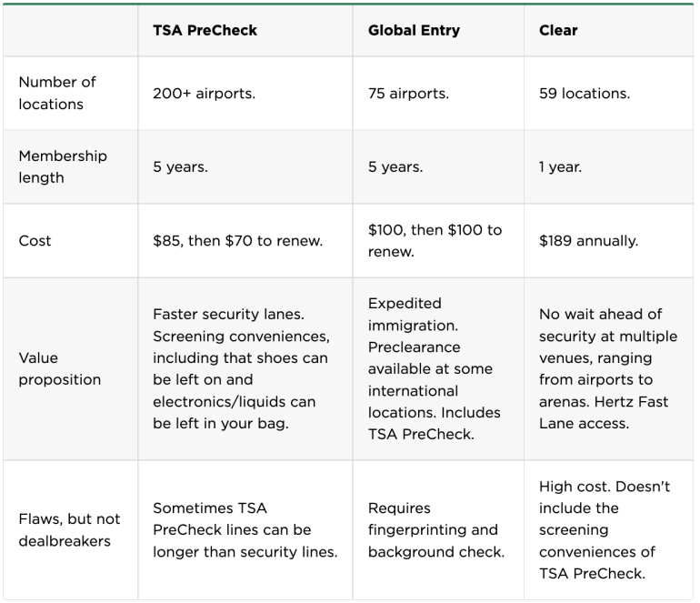Click the 75 airports cell
700x603 pixels.
408,93
